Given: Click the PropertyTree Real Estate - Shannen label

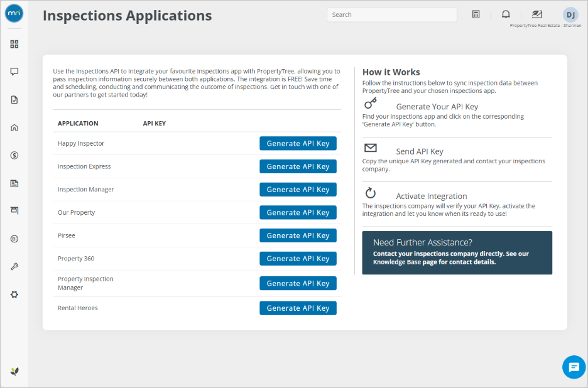Looking at the screenshot, I should (x=545, y=26).
